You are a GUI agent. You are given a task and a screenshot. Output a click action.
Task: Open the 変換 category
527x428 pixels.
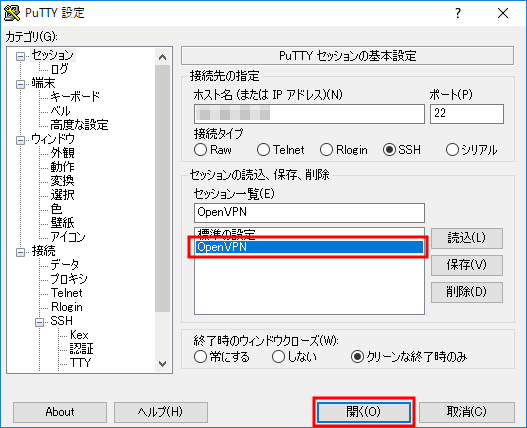point(63,181)
